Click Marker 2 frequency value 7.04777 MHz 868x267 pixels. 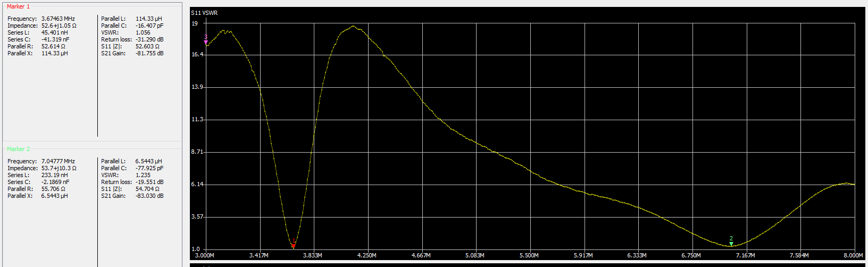58,161
